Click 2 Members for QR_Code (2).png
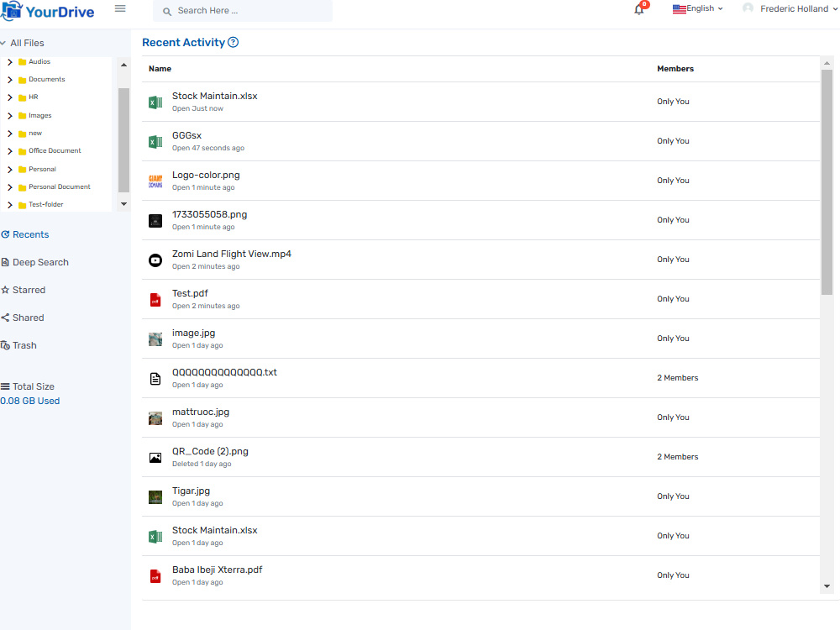Viewport: 840px width, 630px height. 677,457
